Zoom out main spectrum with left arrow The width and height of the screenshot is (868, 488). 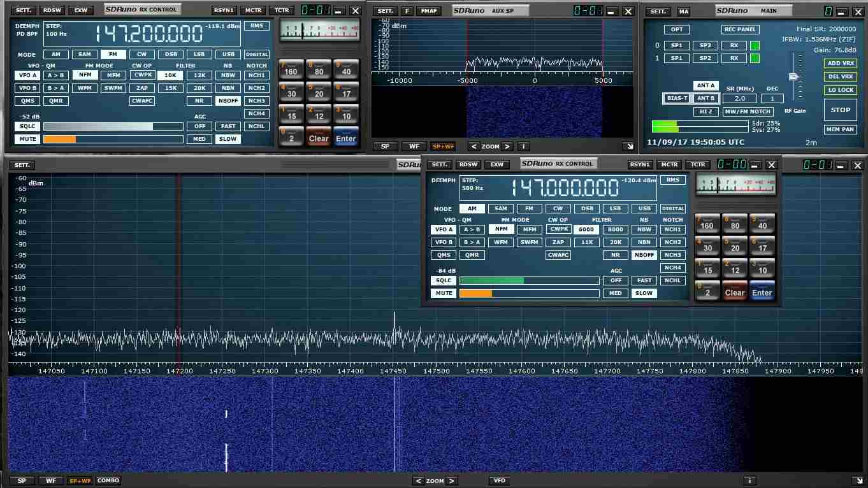pos(419,481)
